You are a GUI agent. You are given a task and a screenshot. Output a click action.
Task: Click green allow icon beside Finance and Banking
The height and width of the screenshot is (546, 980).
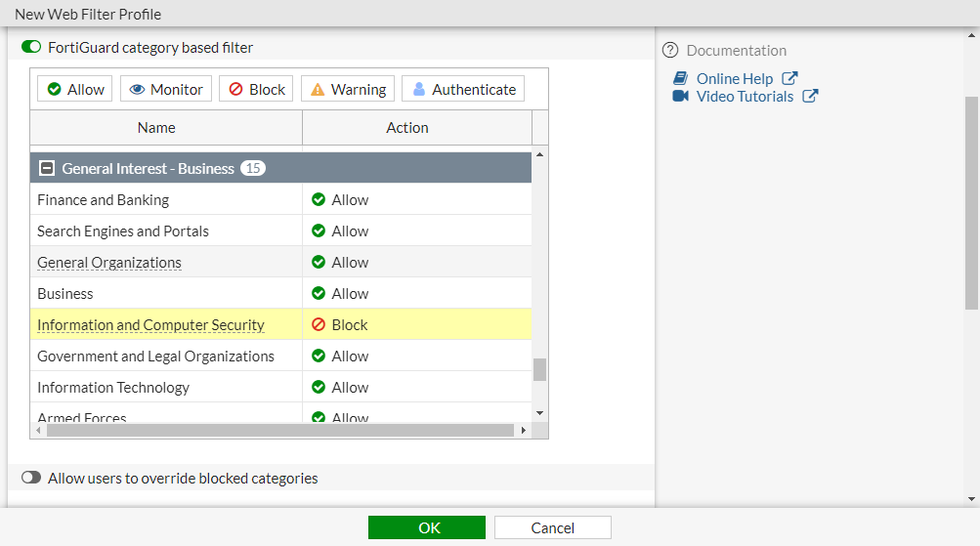[319, 200]
